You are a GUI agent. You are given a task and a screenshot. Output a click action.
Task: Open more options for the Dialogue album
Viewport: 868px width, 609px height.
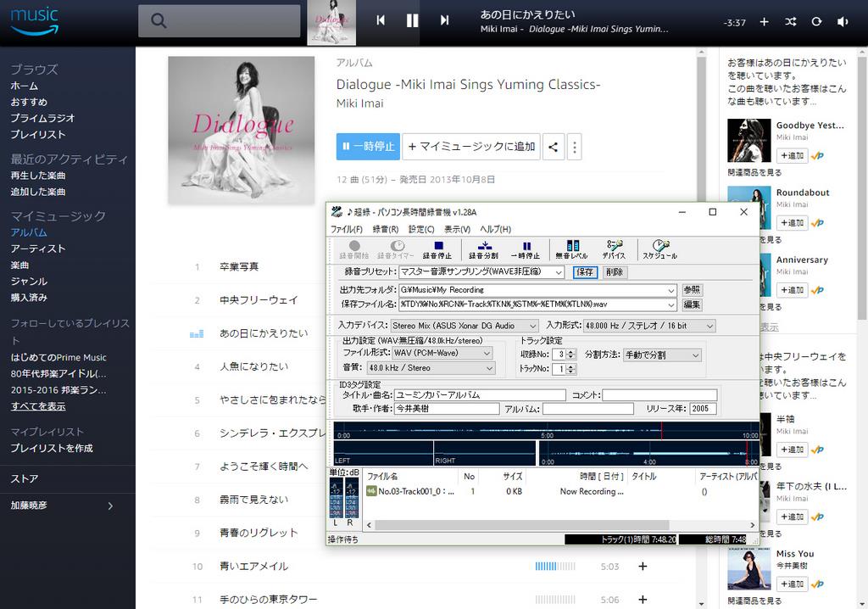[x=575, y=147]
